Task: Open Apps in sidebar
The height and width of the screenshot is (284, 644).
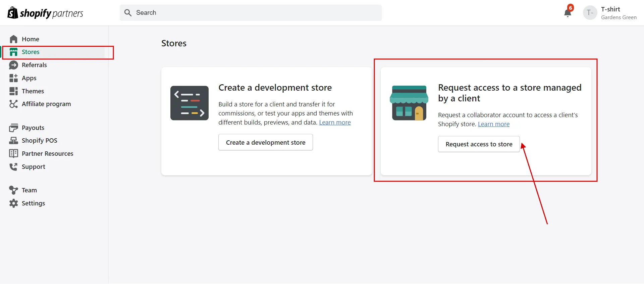Action: point(29,78)
